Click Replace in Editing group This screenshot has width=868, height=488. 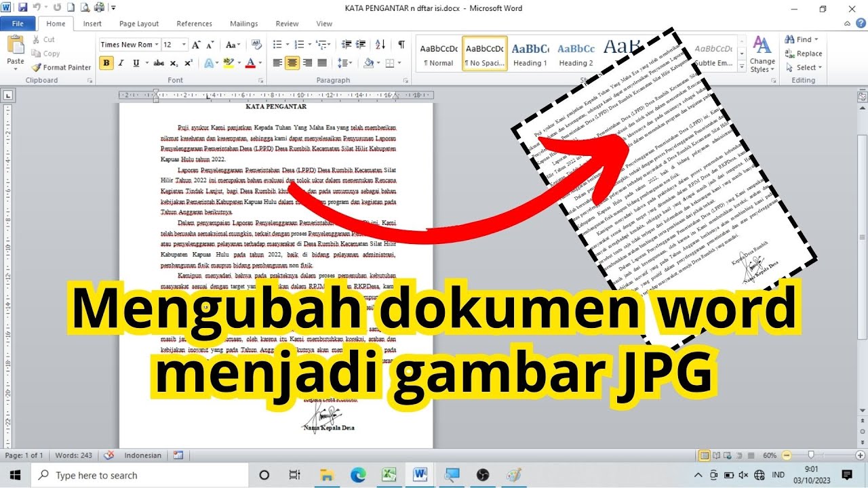point(804,54)
